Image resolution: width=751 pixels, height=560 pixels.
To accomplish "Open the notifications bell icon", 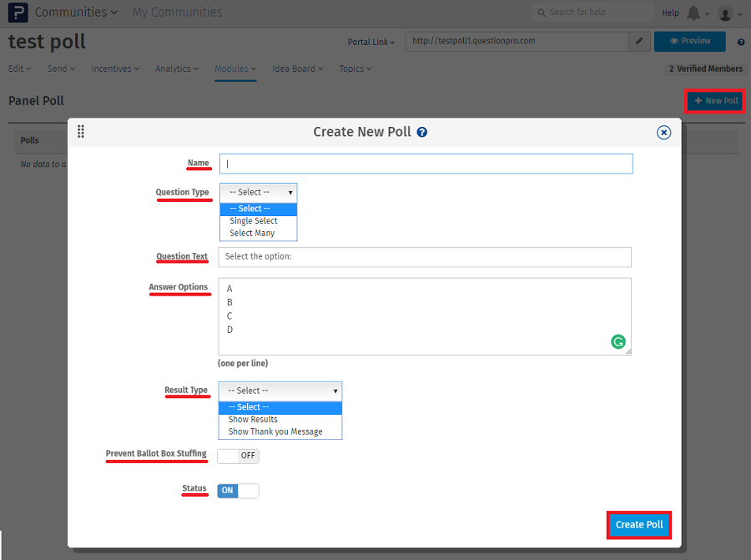I will pyautogui.click(x=693, y=13).
